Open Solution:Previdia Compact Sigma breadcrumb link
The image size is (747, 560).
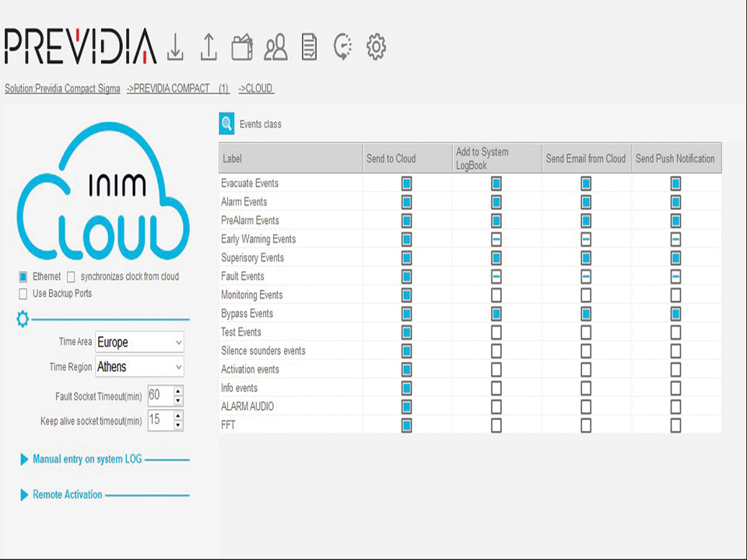[62, 89]
